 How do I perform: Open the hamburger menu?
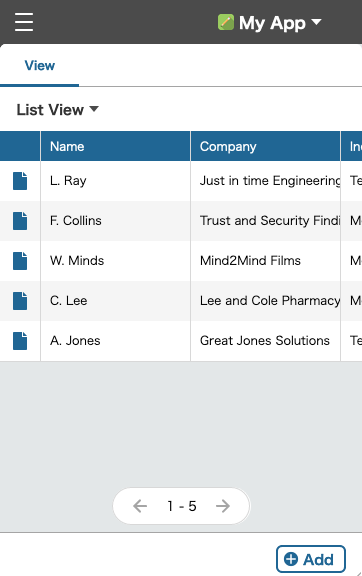pyautogui.click(x=24, y=22)
